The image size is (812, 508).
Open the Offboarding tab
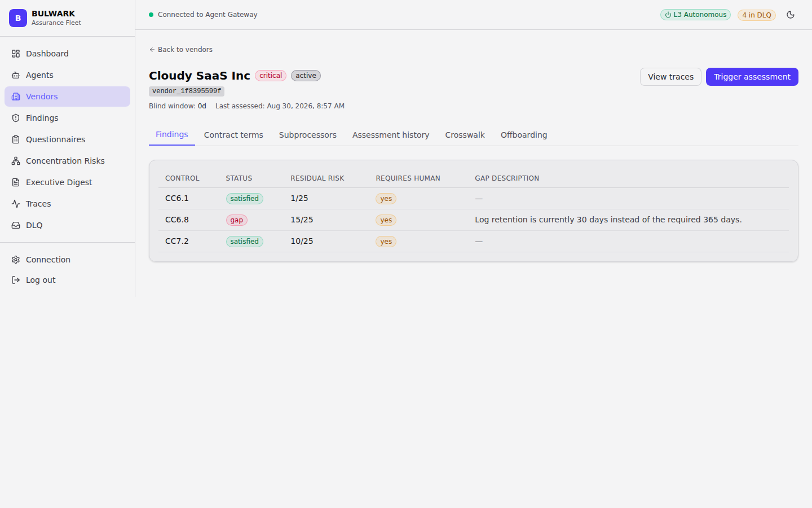[524, 135]
